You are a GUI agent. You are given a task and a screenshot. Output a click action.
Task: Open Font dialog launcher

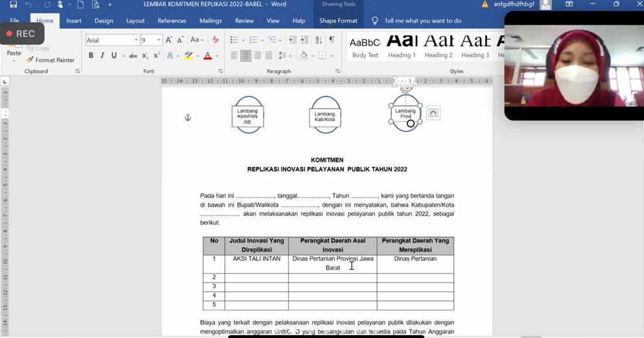[221, 71]
